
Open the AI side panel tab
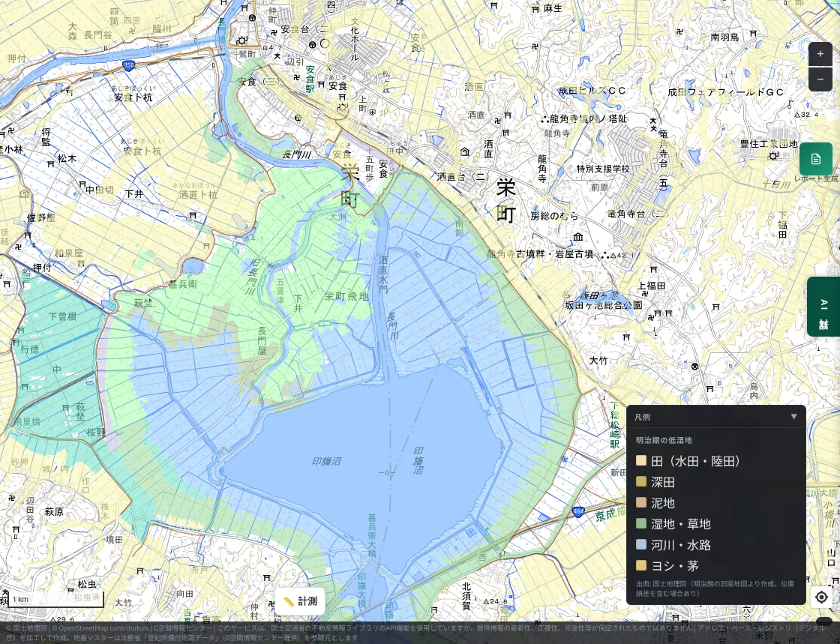coord(823,307)
